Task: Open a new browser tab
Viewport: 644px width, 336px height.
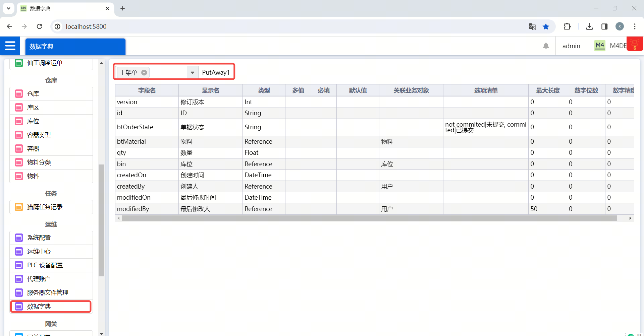Action: 123,8
